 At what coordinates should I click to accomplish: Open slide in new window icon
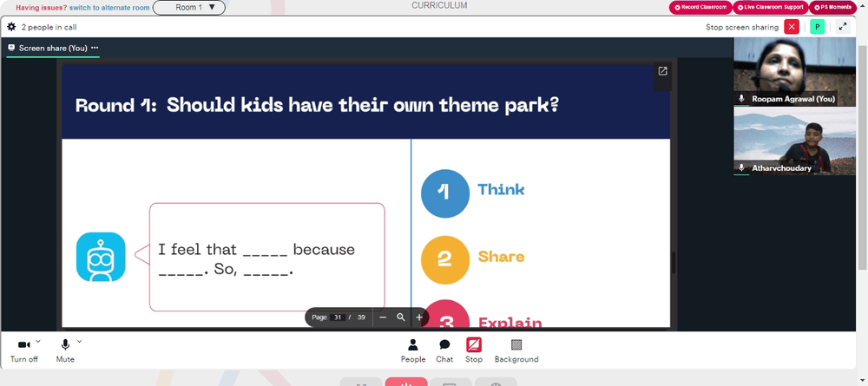[662, 71]
